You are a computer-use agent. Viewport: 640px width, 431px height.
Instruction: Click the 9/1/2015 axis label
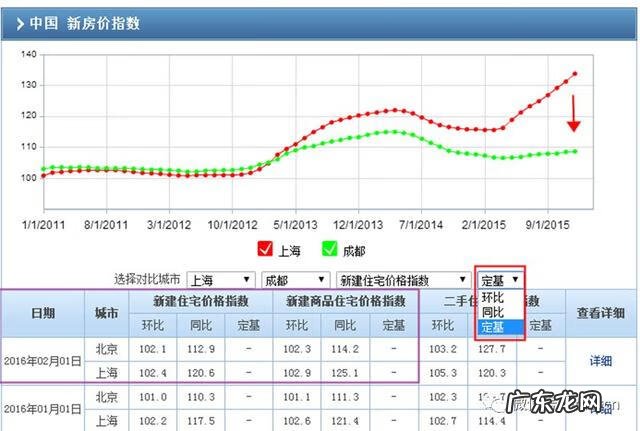547,225
